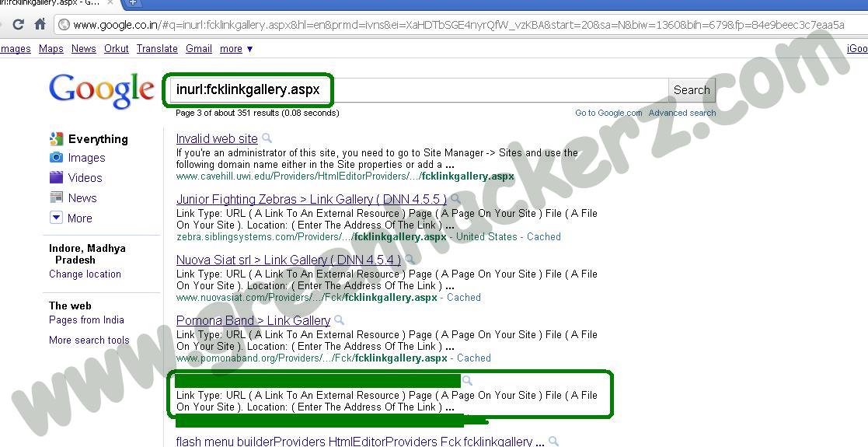
Task: Click the Indore, Madhya Pradesh location text
Action: pyautogui.click(x=87, y=253)
